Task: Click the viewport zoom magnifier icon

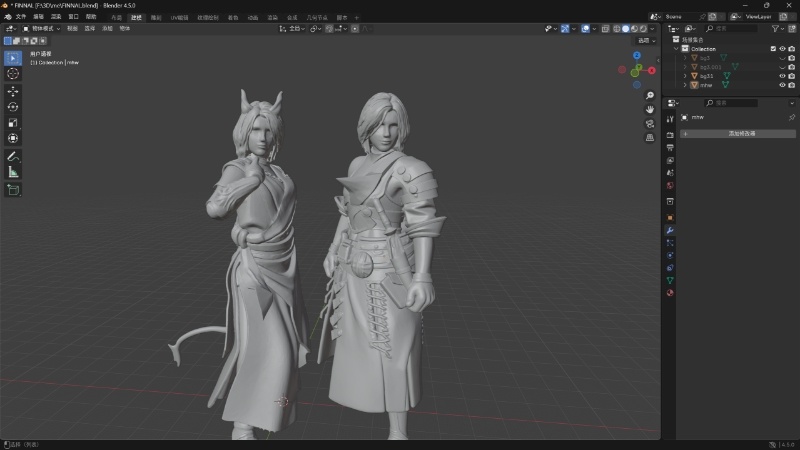Action: (x=649, y=95)
